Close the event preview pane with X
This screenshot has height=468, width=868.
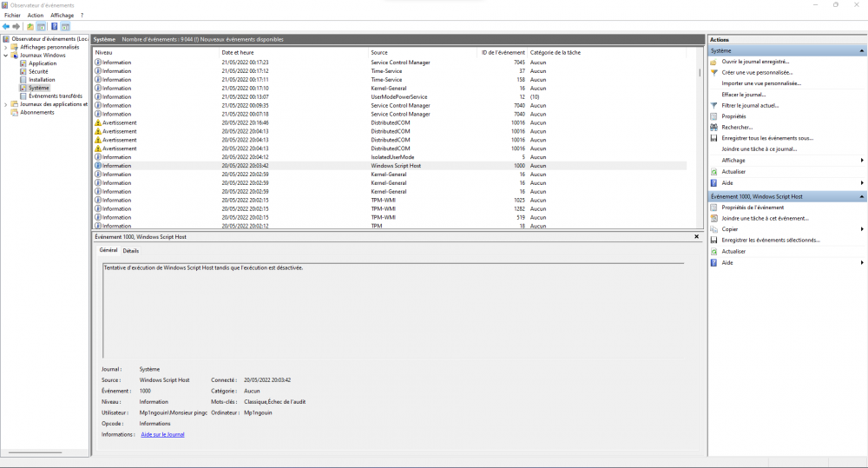pyautogui.click(x=696, y=236)
